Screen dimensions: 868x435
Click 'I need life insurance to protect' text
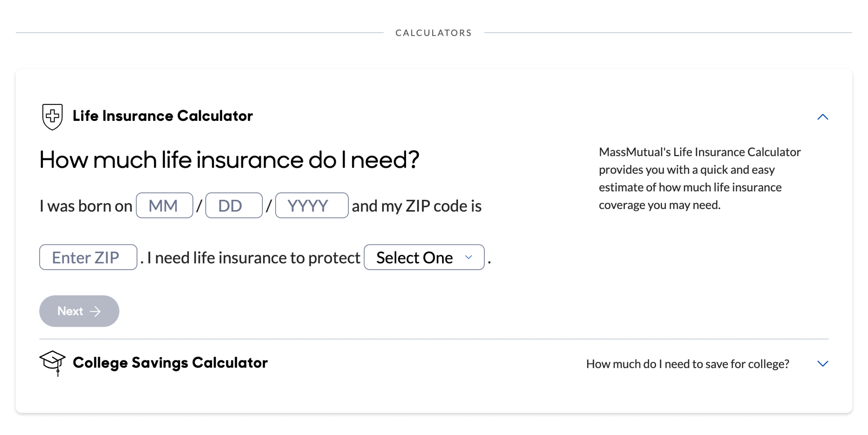tap(253, 258)
